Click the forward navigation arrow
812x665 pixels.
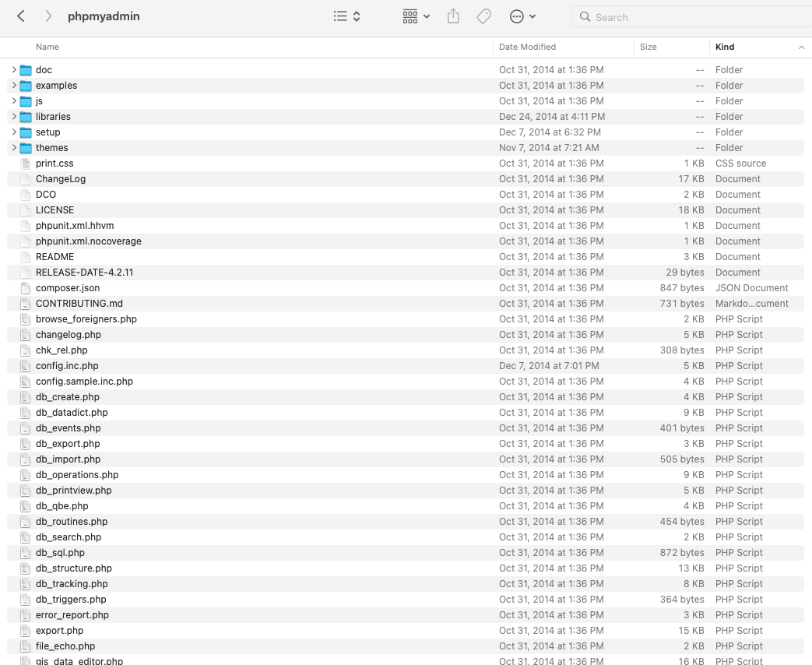click(x=47, y=16)
